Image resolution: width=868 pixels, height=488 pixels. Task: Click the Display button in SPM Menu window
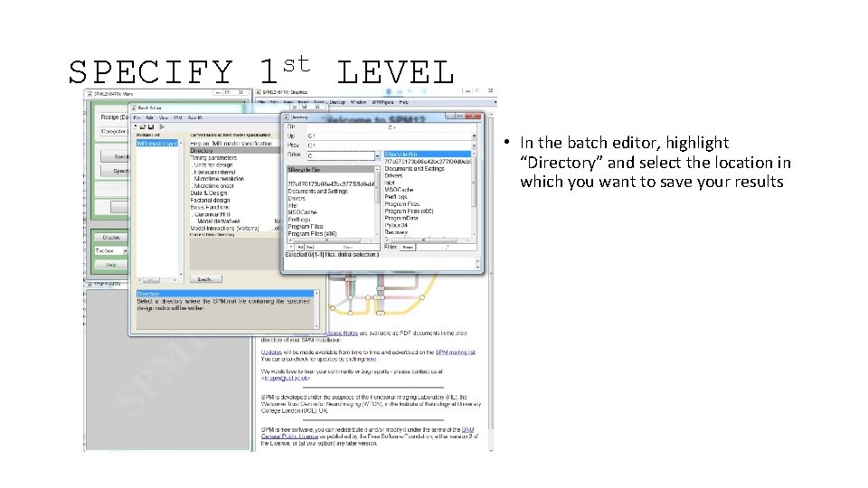(x=111, y=238)
